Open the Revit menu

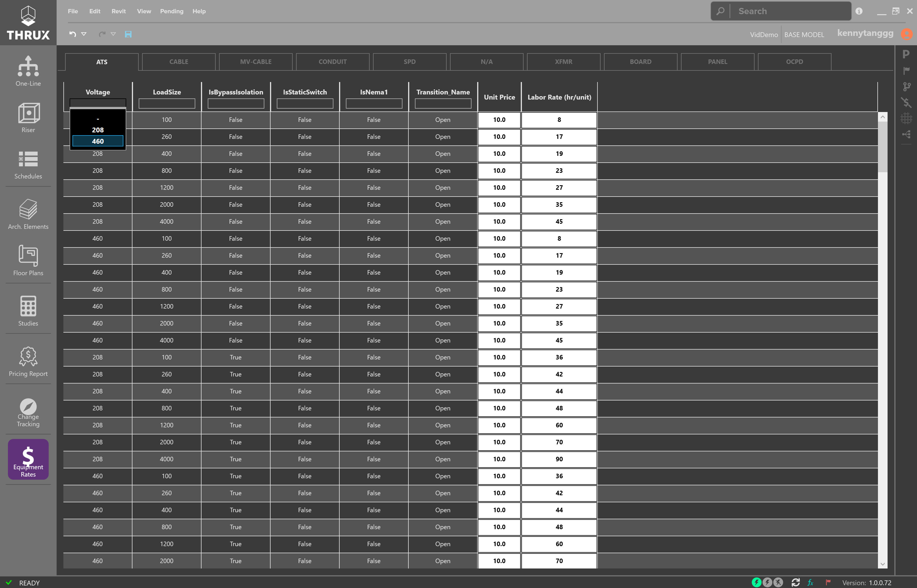pos(118,11)
